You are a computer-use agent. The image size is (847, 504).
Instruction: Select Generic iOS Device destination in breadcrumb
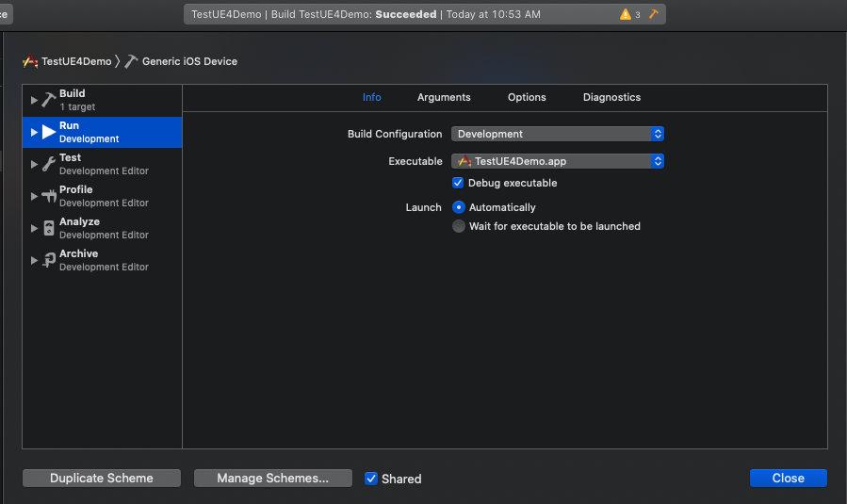pos(188,61)
